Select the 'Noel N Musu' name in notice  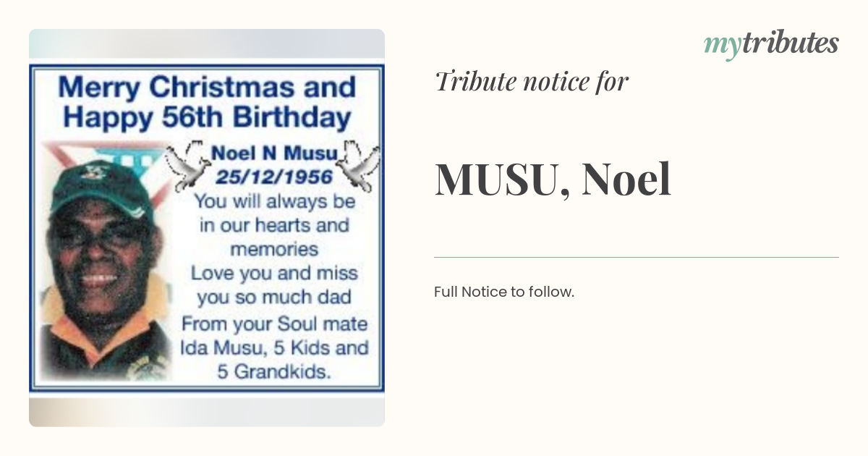pos(273,153)
